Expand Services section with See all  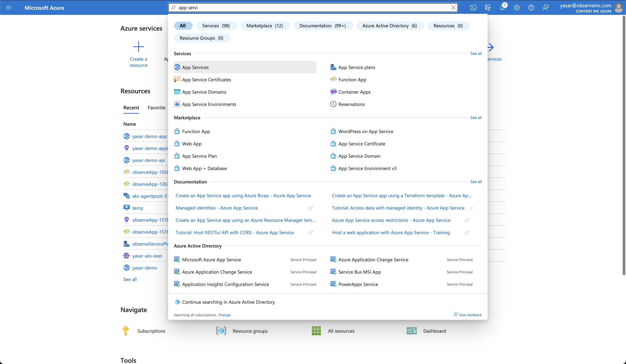pos(476,53)
